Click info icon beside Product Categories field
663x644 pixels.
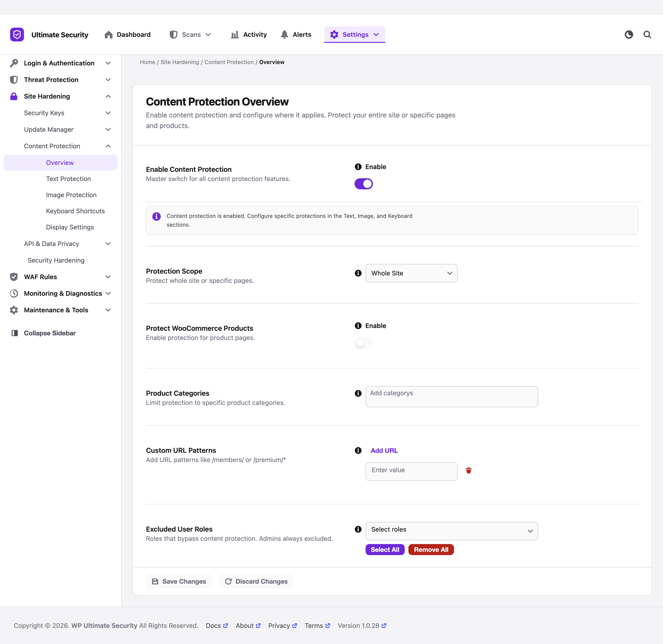point(358,393)
